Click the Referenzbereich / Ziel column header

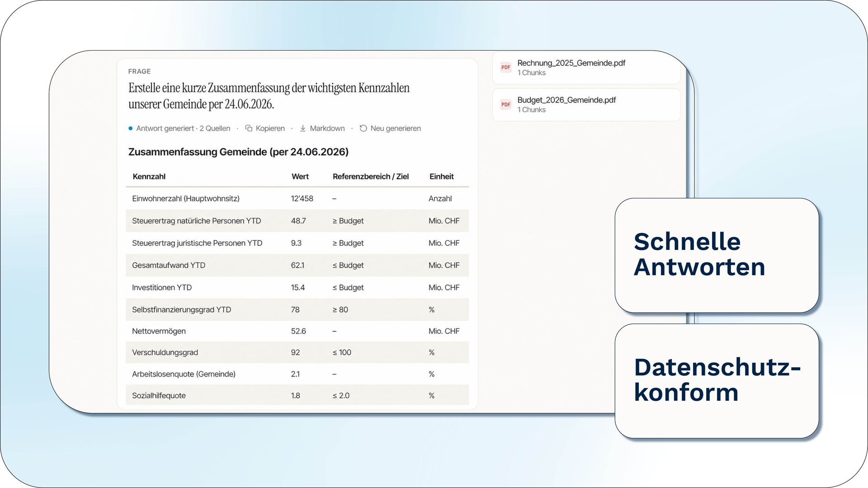coord(371,177)
